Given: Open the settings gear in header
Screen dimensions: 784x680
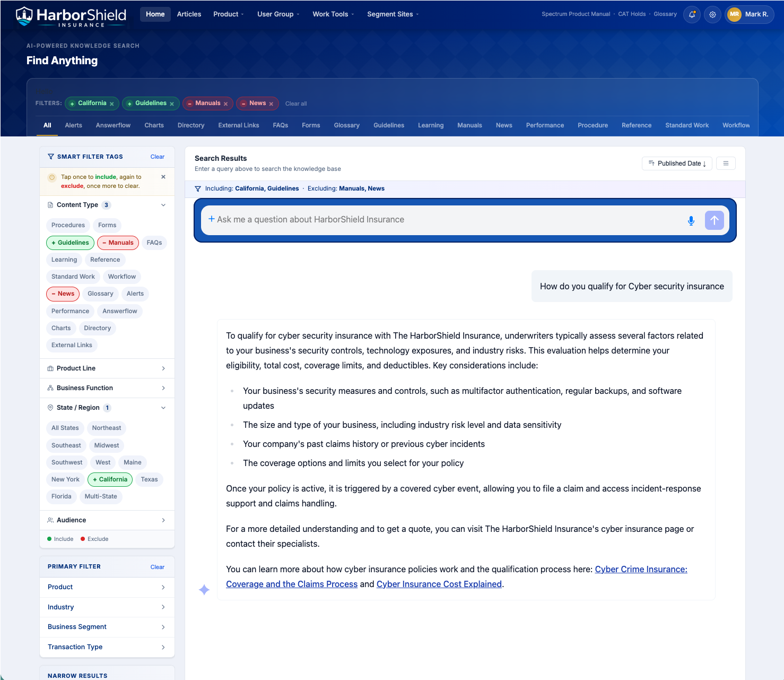Looking at the screenshot, I should pos(712,14).
